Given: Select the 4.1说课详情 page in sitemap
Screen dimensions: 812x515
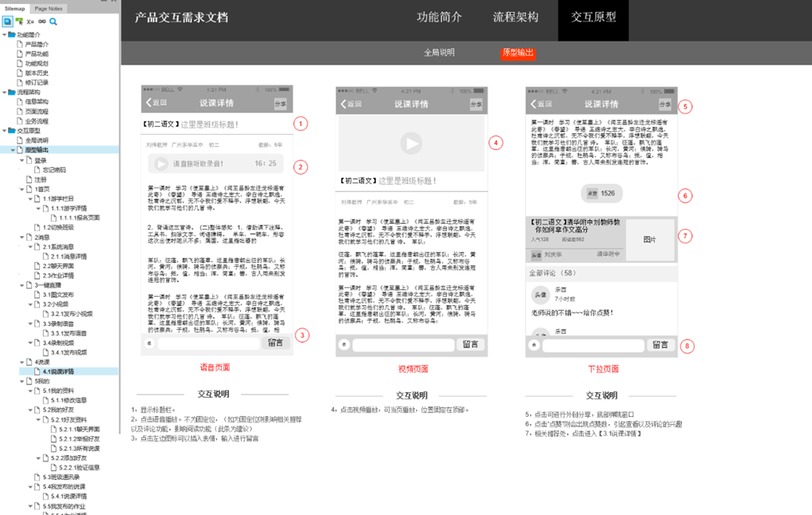Looking at the screenshot, I should tap(58, 371).
